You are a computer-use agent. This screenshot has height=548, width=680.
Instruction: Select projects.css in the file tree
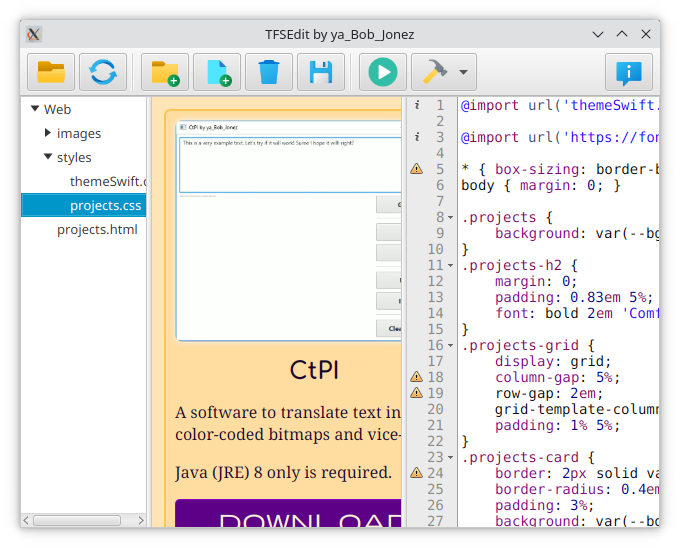tap(105, 205)
